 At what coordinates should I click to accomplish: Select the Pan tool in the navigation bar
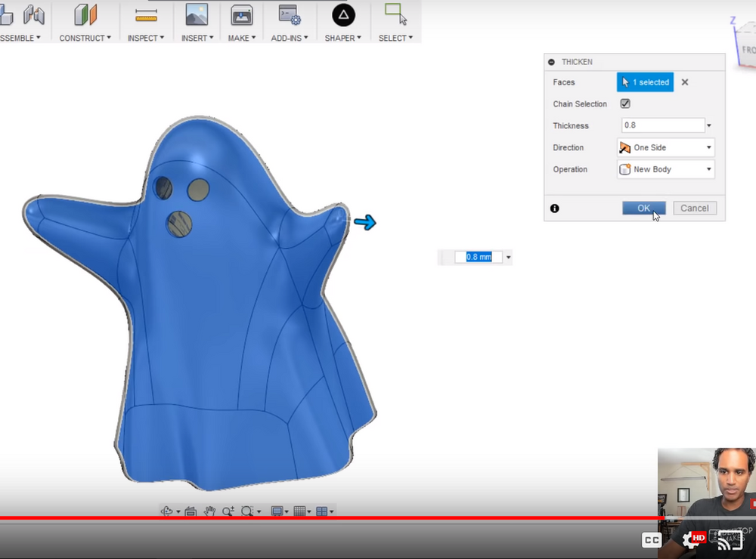[209, 511]
